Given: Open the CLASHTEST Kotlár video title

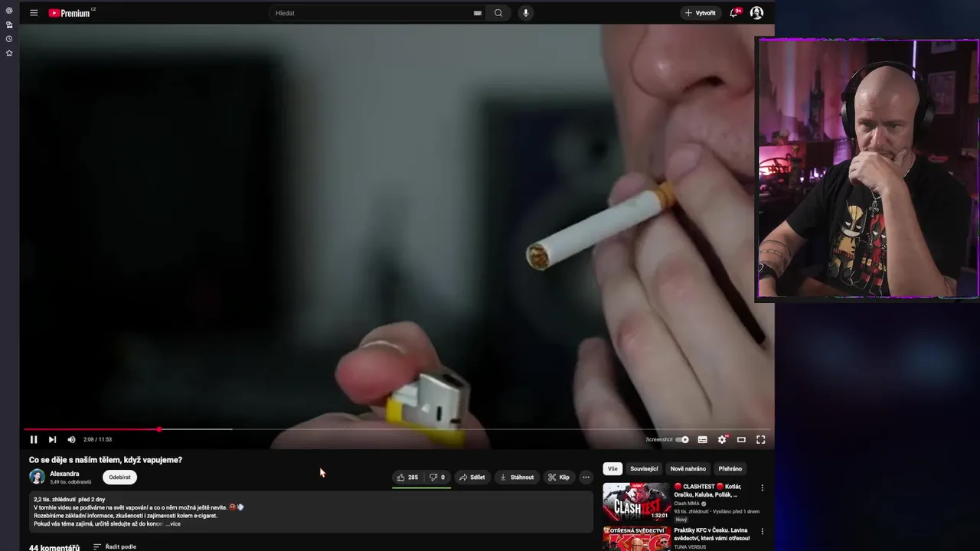Looking at the screenshot, I should pyautogui.click(x=707, y=491).
